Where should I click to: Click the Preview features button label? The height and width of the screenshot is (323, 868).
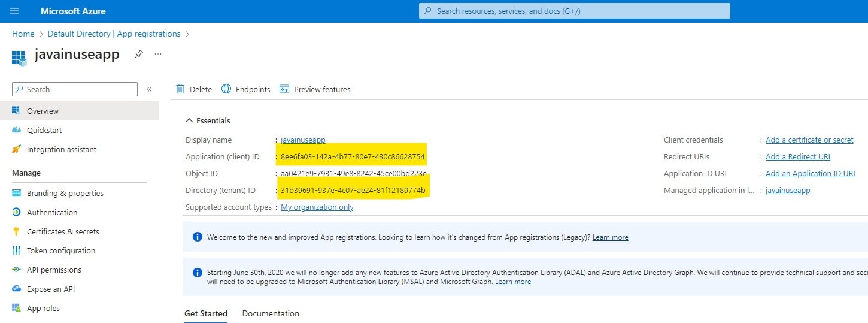(322, 89)
